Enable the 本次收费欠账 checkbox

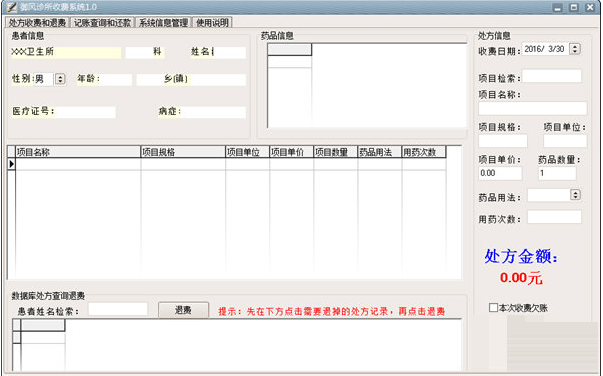(493, 308)
